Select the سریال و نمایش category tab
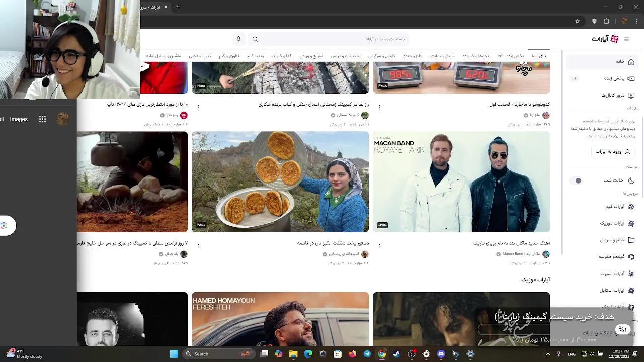 click(442, 56)
